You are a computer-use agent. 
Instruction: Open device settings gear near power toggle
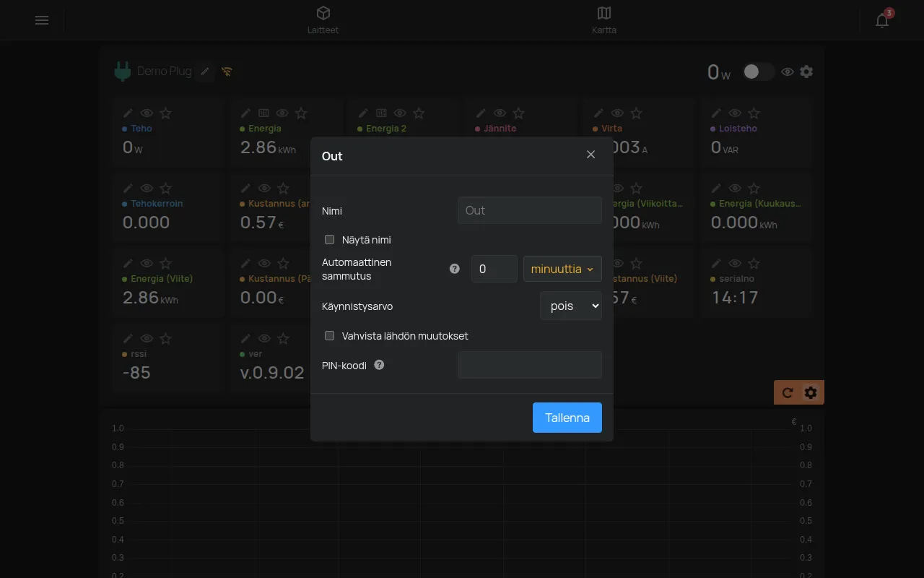(806, 72)
